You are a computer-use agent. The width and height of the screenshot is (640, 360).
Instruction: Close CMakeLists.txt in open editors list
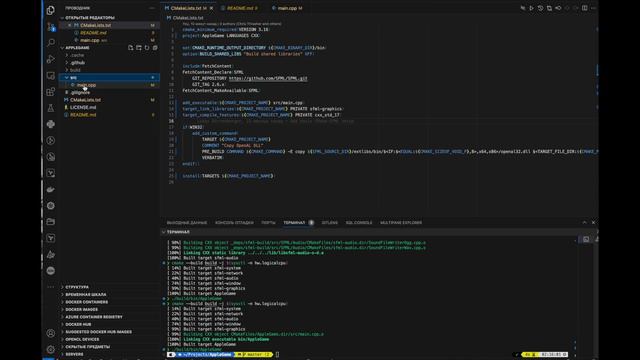pos(70,25)
